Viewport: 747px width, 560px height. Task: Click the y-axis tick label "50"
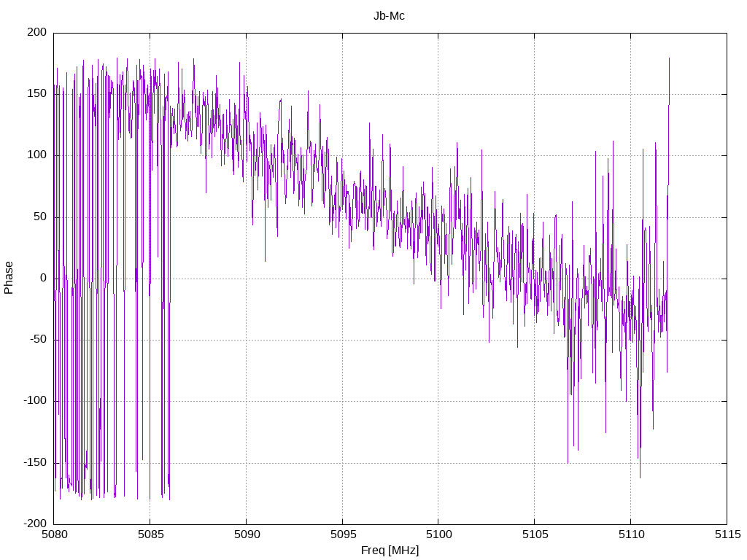pyautogui.click(x=41, y=217)
